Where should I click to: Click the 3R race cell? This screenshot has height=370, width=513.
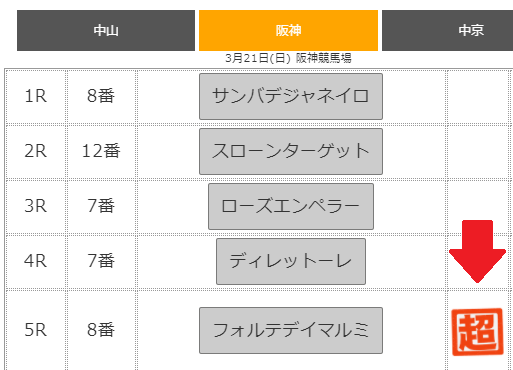[x=35, y=206]
